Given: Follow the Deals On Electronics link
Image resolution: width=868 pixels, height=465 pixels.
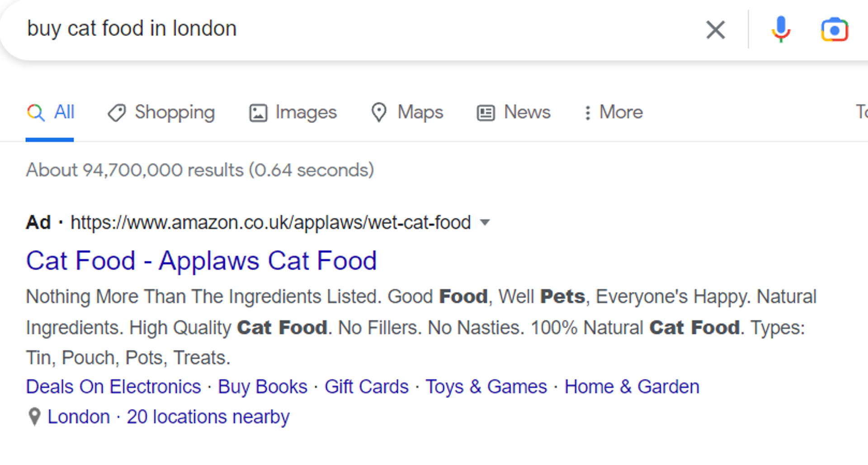Looking at the screenshot, I should pos(113,387).
